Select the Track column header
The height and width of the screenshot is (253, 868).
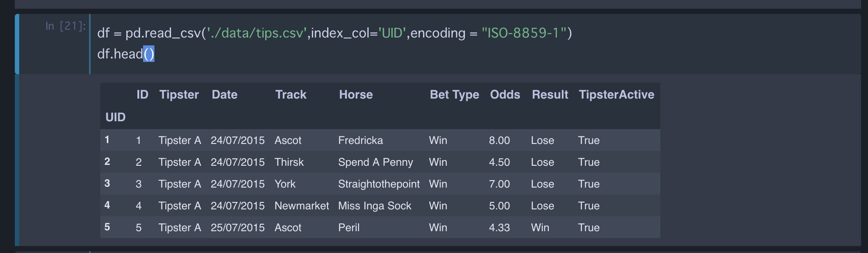point(291,95)
